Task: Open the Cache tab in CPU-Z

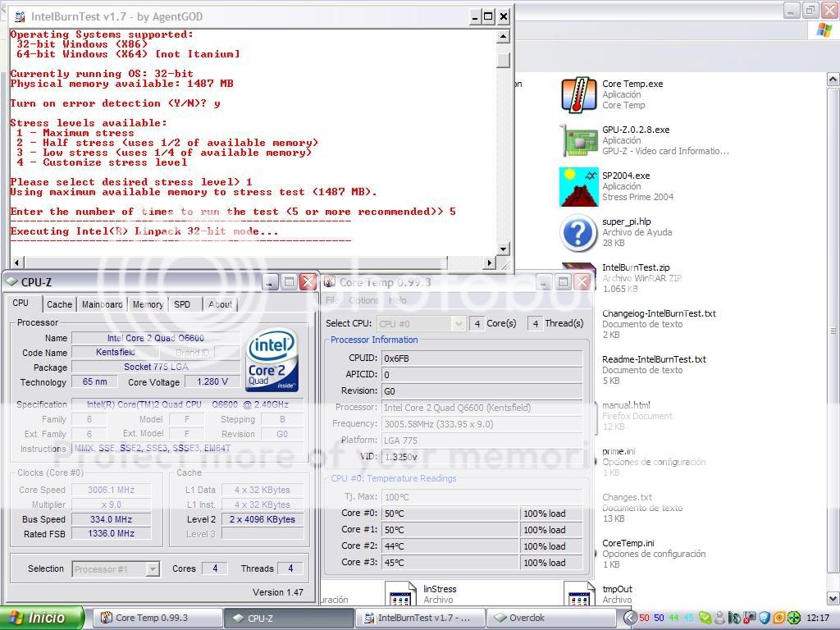Action: [59, 304]
